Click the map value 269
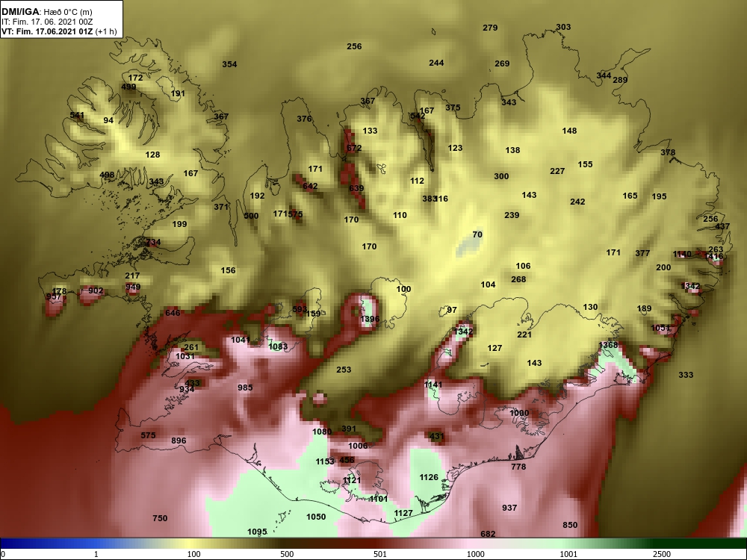747x560 pixels. pos(502,63)
